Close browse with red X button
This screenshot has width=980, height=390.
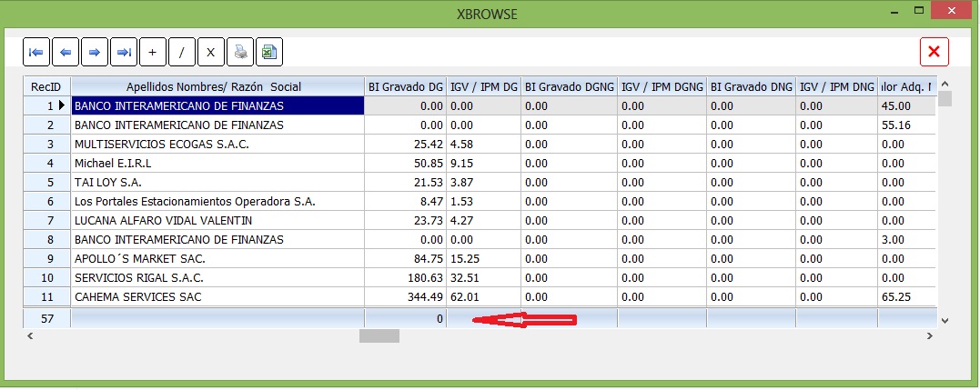point(935,52)
